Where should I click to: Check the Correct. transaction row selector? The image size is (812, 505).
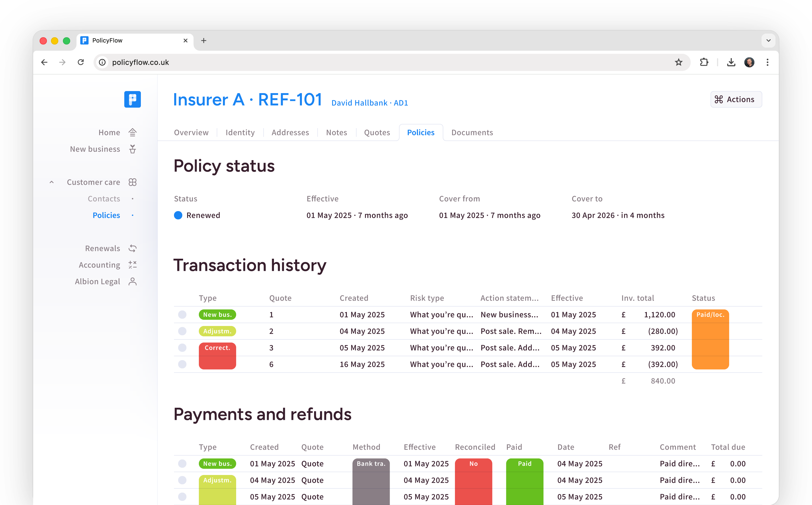click(x=183, y=347)
